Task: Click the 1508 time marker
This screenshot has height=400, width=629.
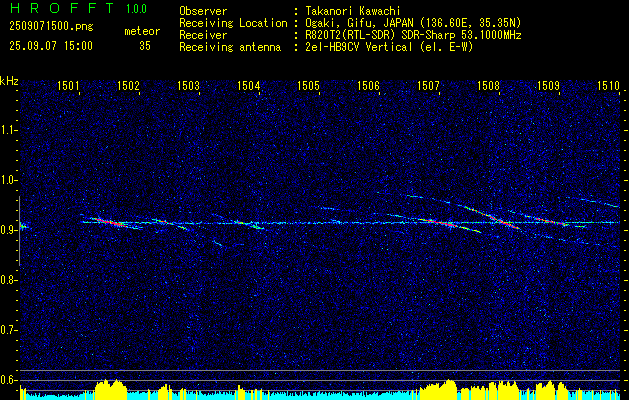Action: tap(488, 85)
